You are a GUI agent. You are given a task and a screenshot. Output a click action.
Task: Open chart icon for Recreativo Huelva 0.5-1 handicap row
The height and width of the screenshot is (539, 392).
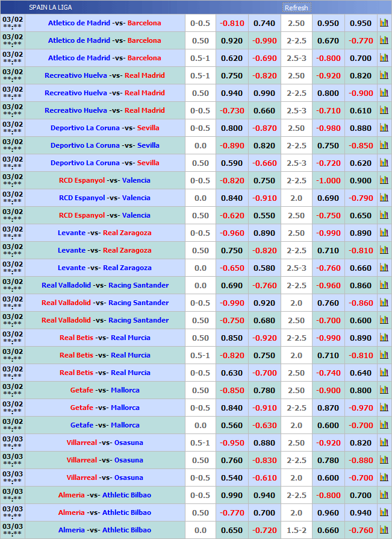click(384, 75)
